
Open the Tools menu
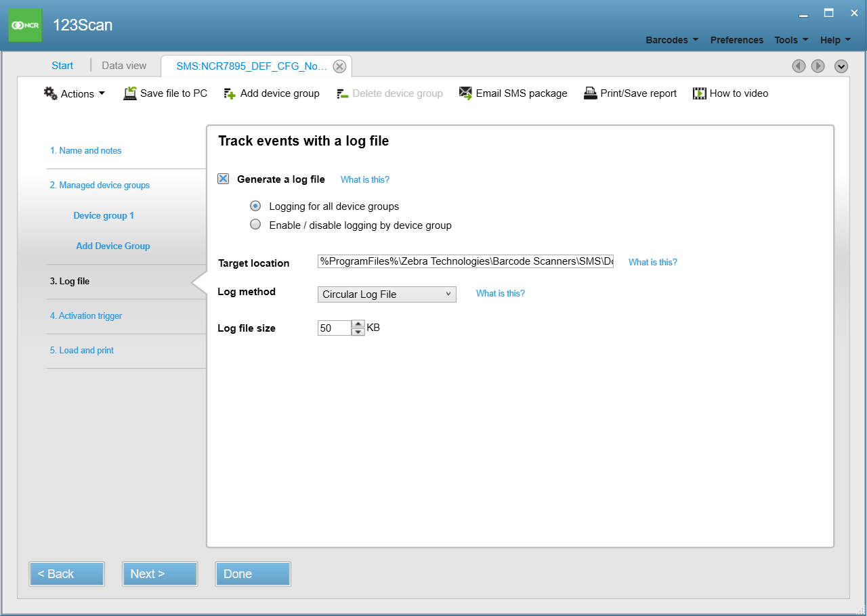(791, 40)
